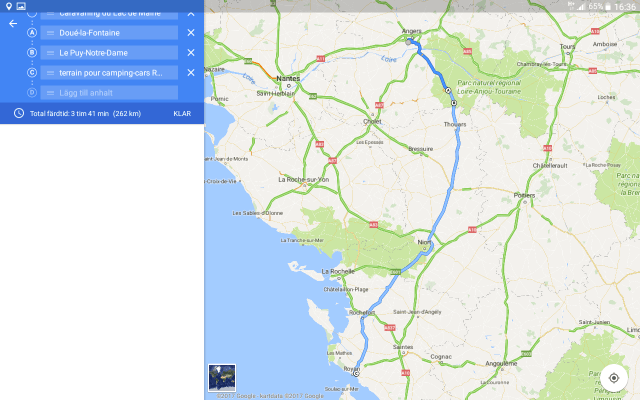Tap the waypoint marker near Royan
The width and height of the screenshot is (640, 400).
pyautogui.click(x=355, y=373)
